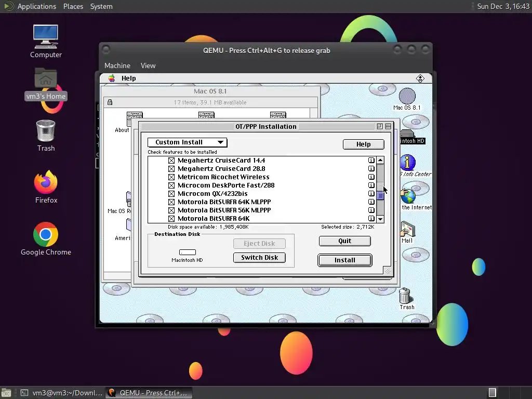The width and height of the screenshot is (532, 399).
Task: Launch Google Chrome from the desktop
Action: click(x=46, y=234)
